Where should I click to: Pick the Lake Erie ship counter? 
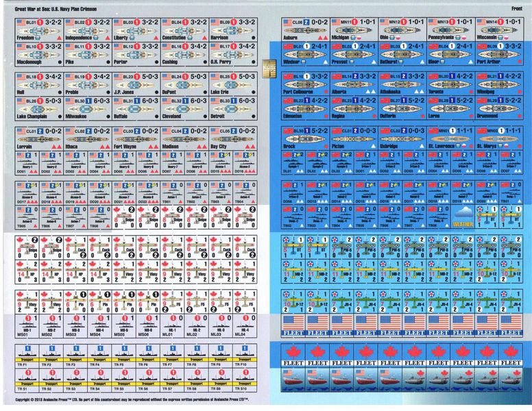pos(233,84)
